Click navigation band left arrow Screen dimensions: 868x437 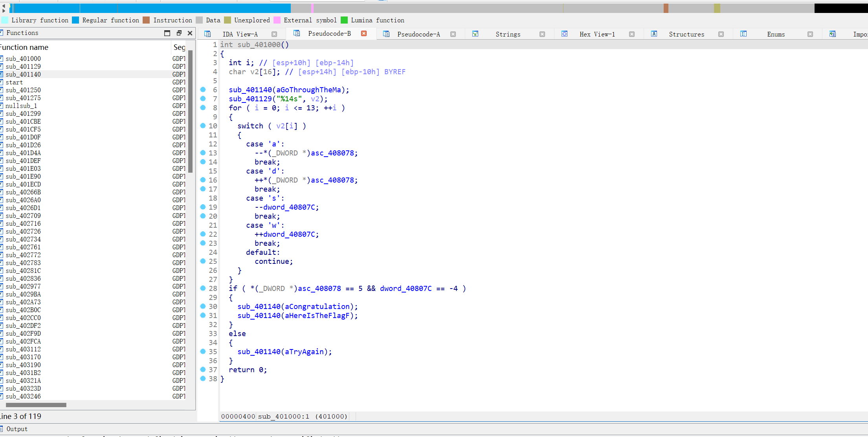point(4,5)
